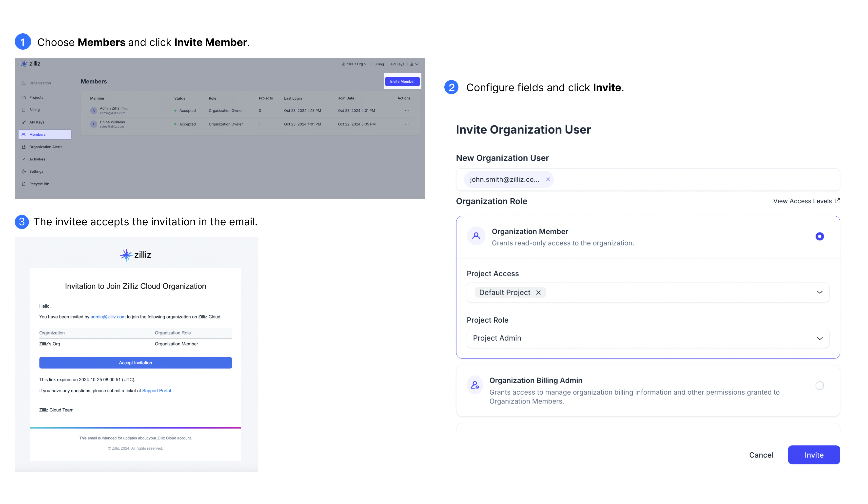The height and width of the screenshot is (504, 868).
Task: Open Settings with the gear icon
Action: click(x=24, y=172)
